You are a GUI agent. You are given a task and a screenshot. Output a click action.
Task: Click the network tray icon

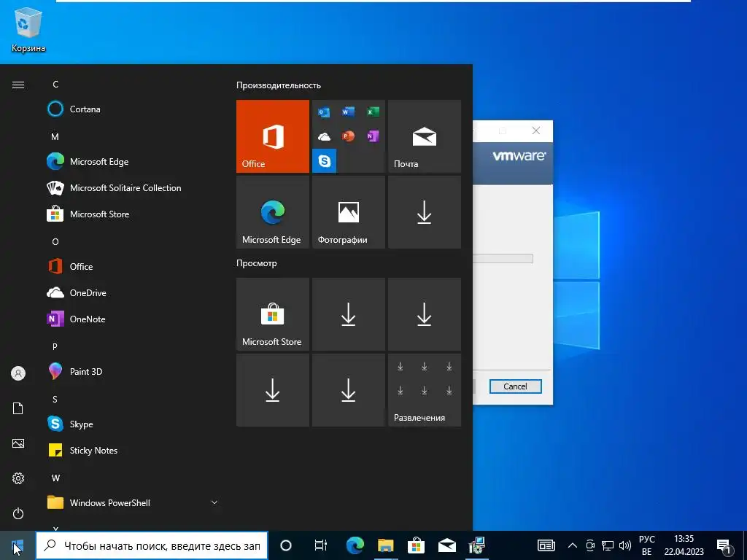coord(608,545)
